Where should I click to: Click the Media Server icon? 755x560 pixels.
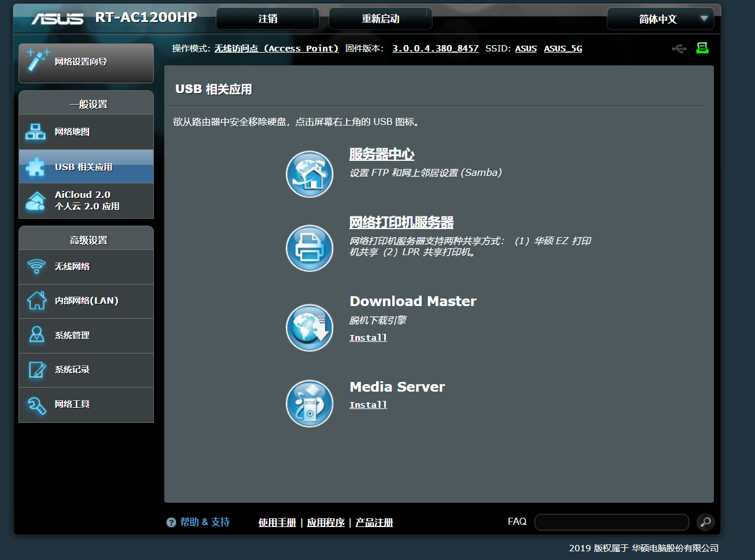[310, 403]
